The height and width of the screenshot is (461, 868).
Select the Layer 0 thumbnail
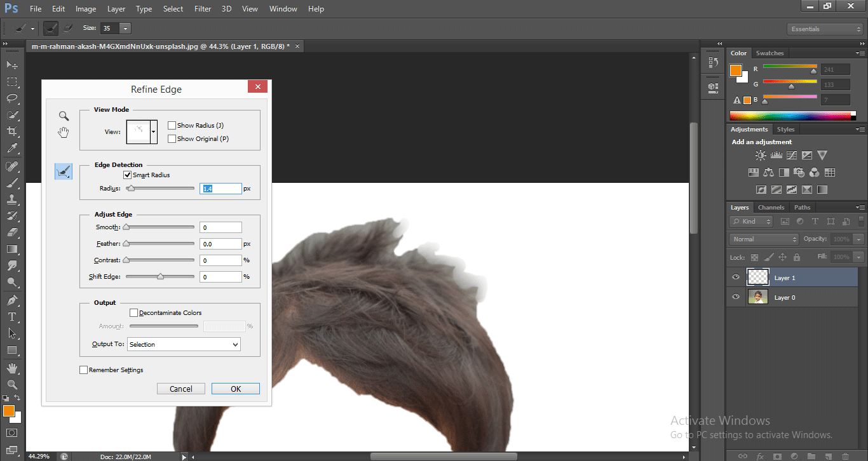tap(758, 297)
